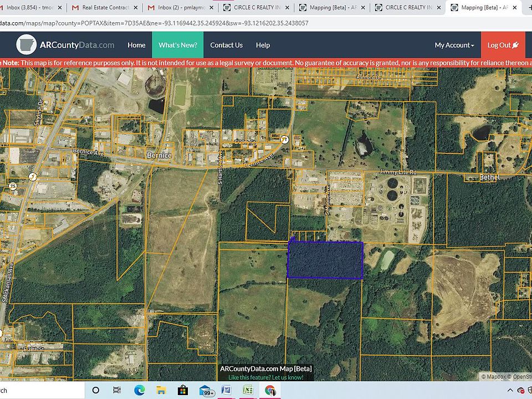
Task: Switch to the Inbox (2) Gmail tab
Action: [180, 7]
